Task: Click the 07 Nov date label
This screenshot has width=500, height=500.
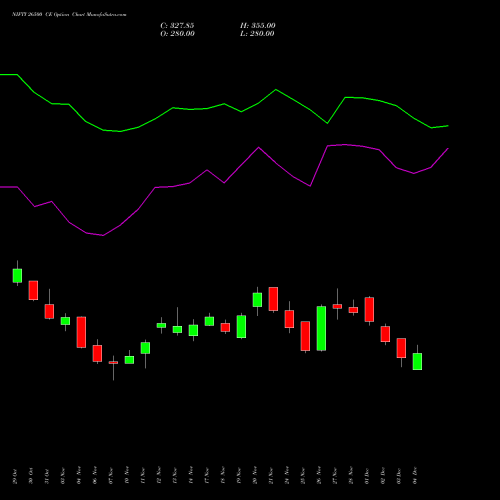Action: [111, 476]
